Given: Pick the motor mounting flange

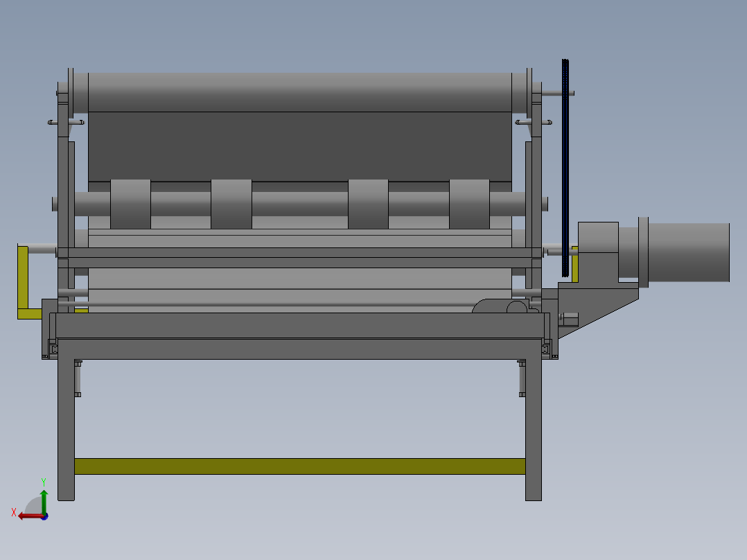Looking at the screenshot, I should [x=643, y=252].
